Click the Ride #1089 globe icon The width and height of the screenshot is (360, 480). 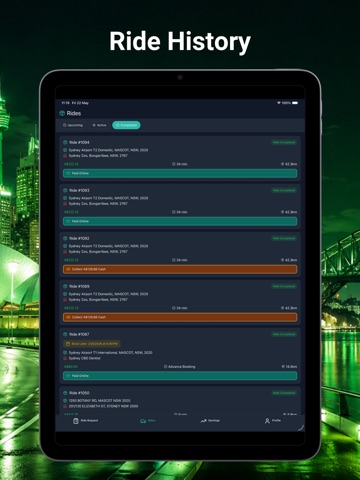tap(65, 286)
